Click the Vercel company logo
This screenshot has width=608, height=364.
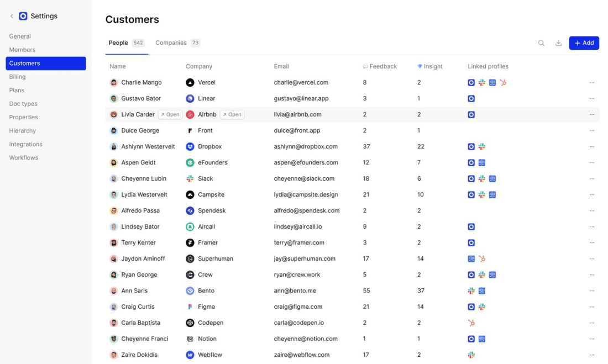(x=191, y=82)
